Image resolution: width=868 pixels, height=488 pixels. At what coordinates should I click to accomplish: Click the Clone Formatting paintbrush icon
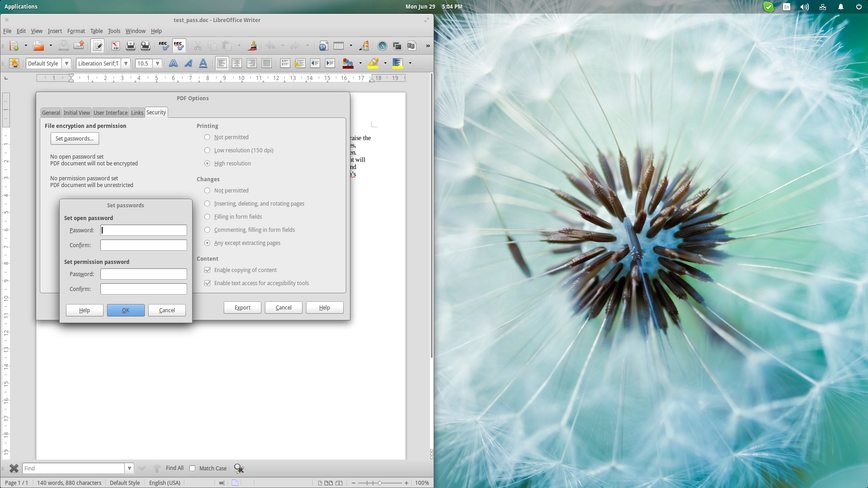click(253, 46)
